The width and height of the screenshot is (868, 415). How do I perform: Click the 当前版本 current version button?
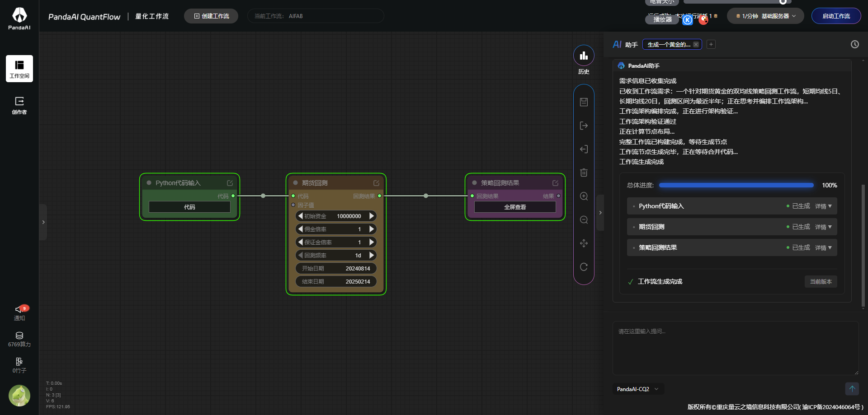821,281
